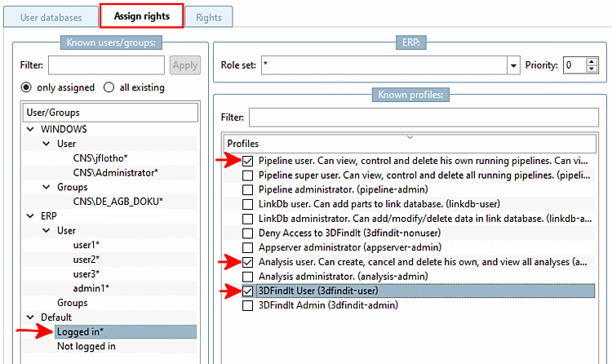612x364 pixels.
Task: Select the 'all existing' radio option
Action: 111,87
